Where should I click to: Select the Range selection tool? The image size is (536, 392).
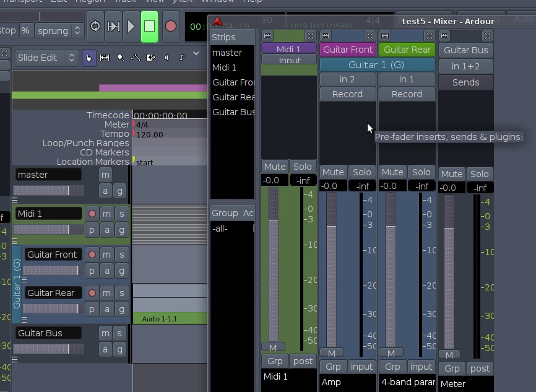(105, 58)
